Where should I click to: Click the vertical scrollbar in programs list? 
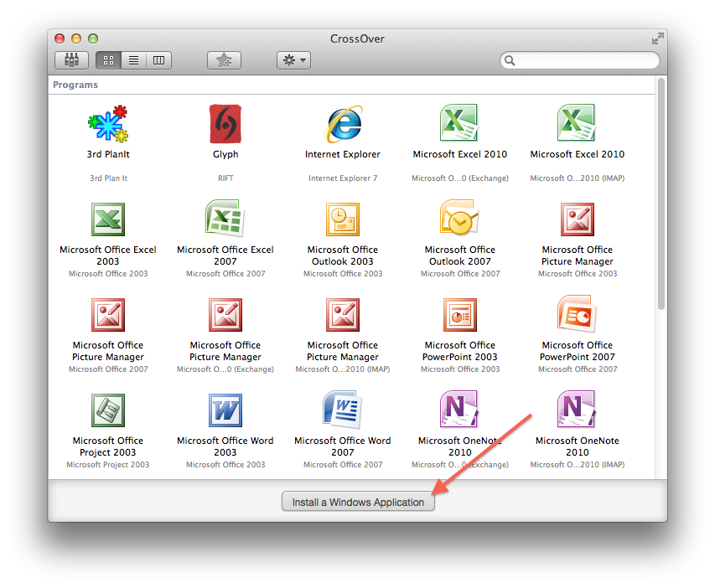(x=661, y=193)
